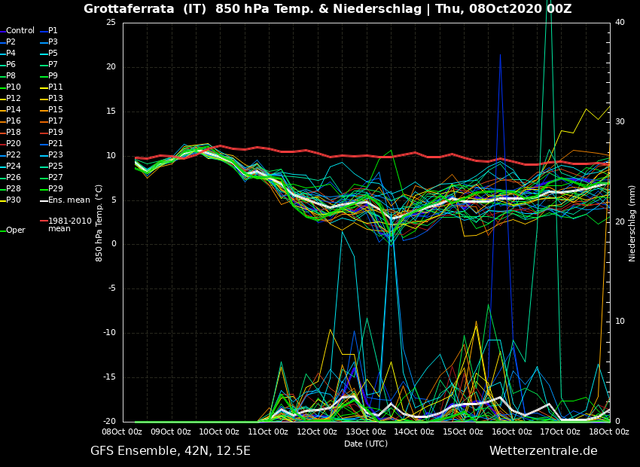The image size is (640, 467).
Task: Click the '17Oct 00z' date label
Action: pos(560,432)
